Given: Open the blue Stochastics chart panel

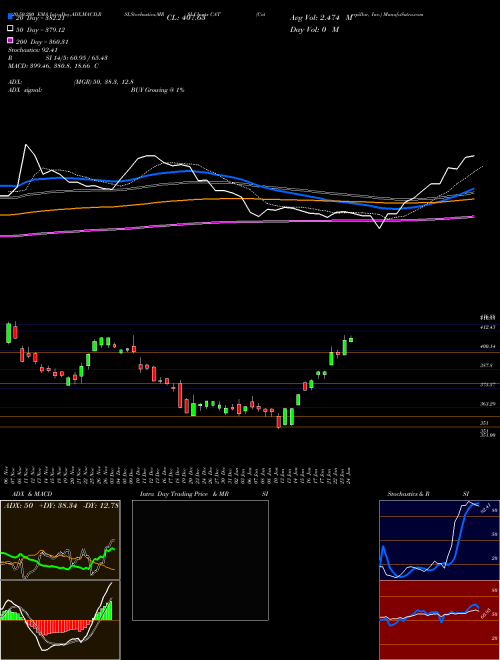Looking at the screenshot, I should click(439, 540).
